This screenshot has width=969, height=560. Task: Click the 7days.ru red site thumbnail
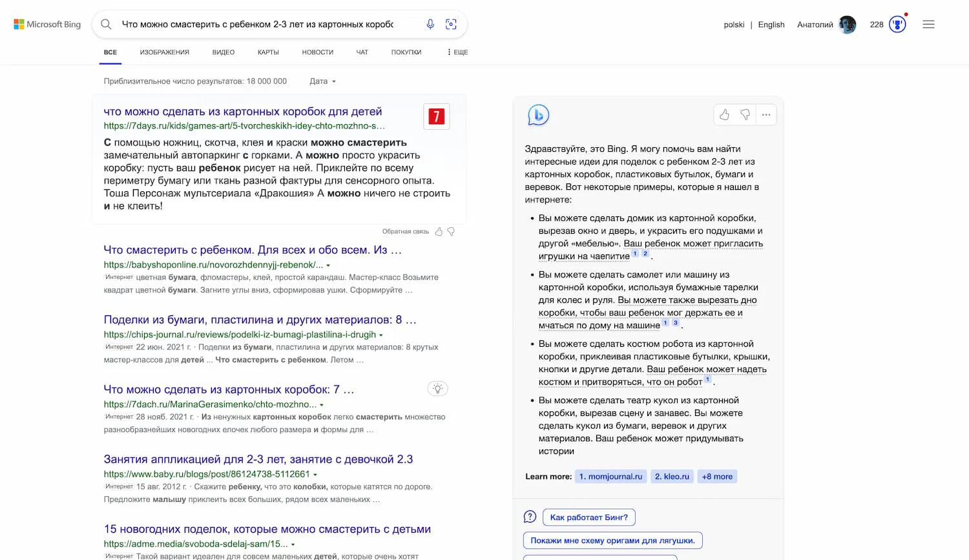coord(437,116)
